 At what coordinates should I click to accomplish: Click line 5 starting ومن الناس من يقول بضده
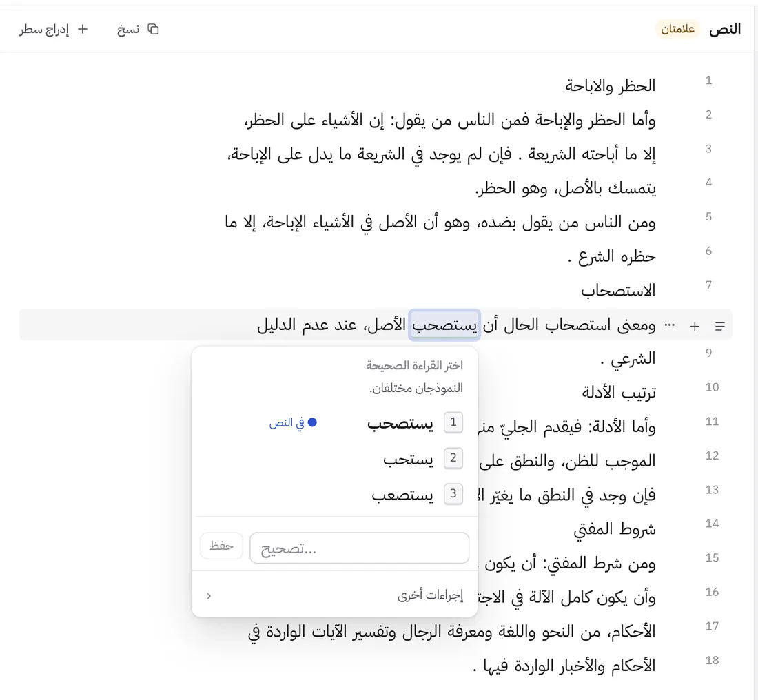440,223
